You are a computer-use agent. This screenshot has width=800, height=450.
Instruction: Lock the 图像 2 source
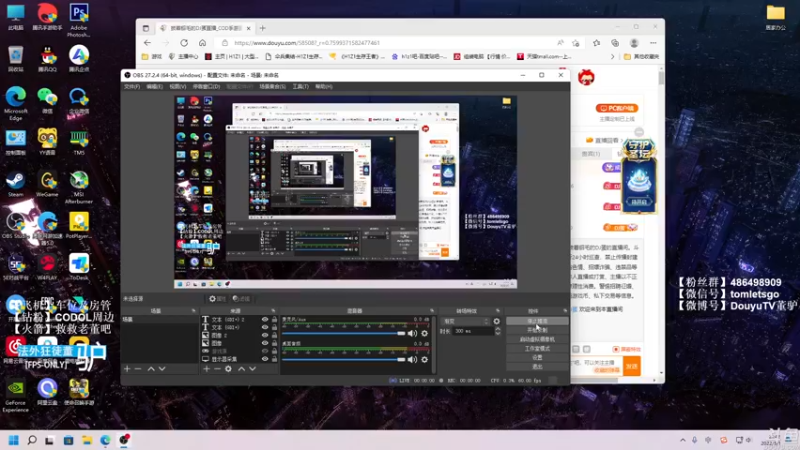pos(274,335)
